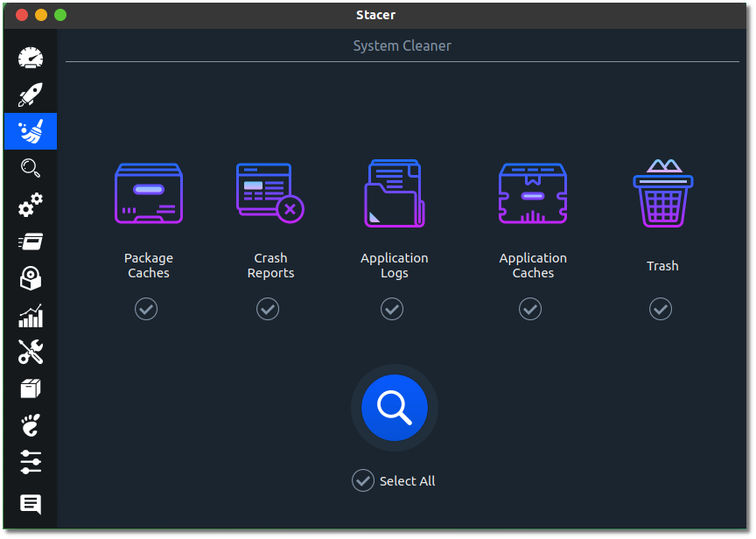The width and height of the screenshot is (756, 539).
Task: Open the Uninstaller sidebar icon
Action: pos(30,278)
